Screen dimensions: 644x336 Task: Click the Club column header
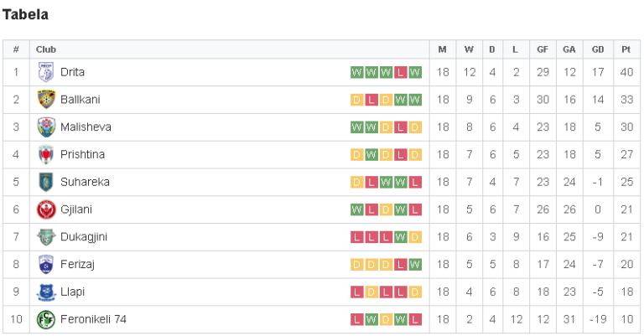pos(46,49)
